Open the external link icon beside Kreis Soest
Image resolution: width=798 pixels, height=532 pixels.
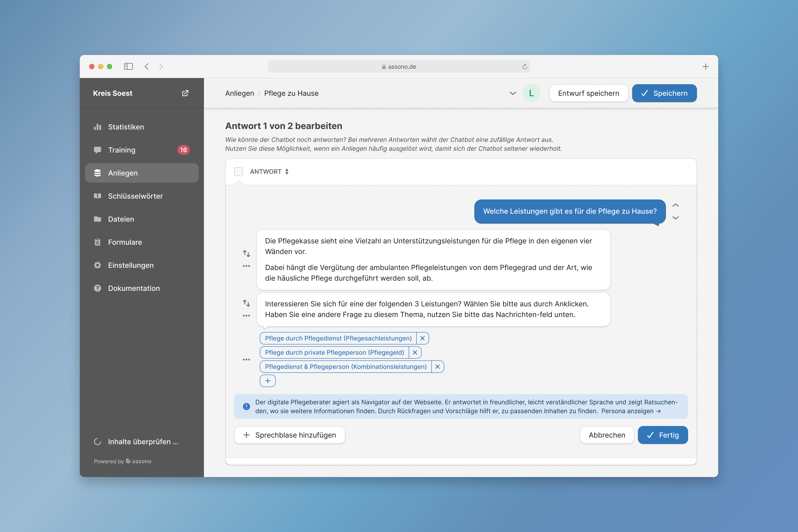[185, 93]
